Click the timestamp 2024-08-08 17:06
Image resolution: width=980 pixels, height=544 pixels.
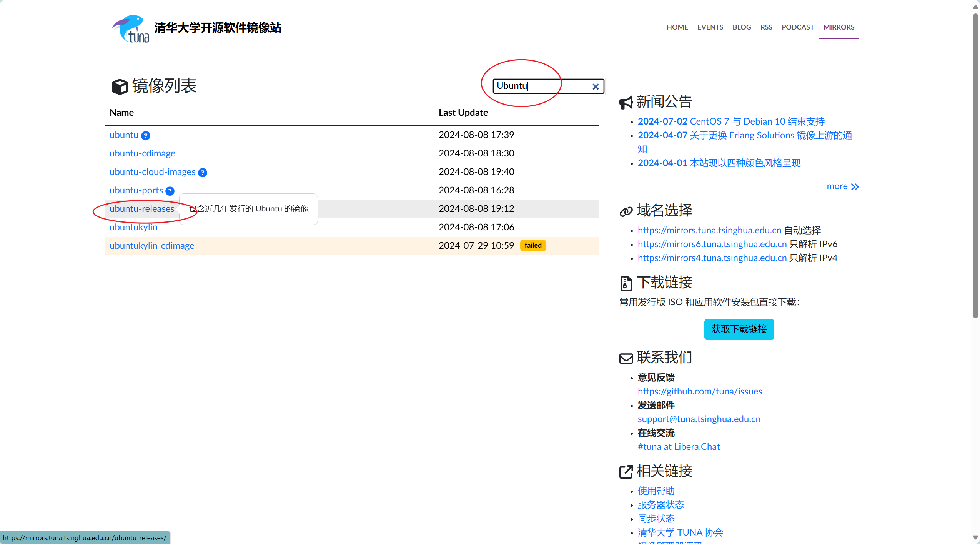476,227
